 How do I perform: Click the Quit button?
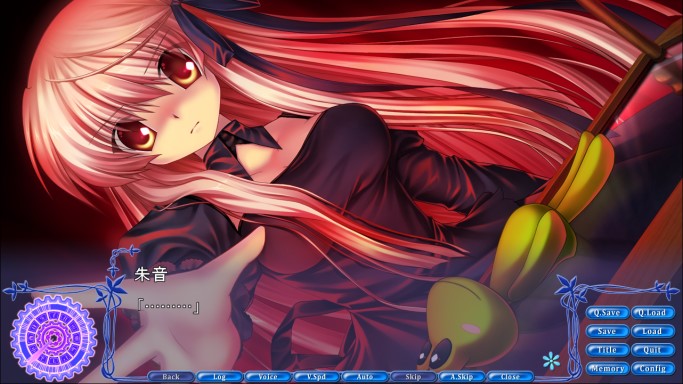click(x=653, y=350)
